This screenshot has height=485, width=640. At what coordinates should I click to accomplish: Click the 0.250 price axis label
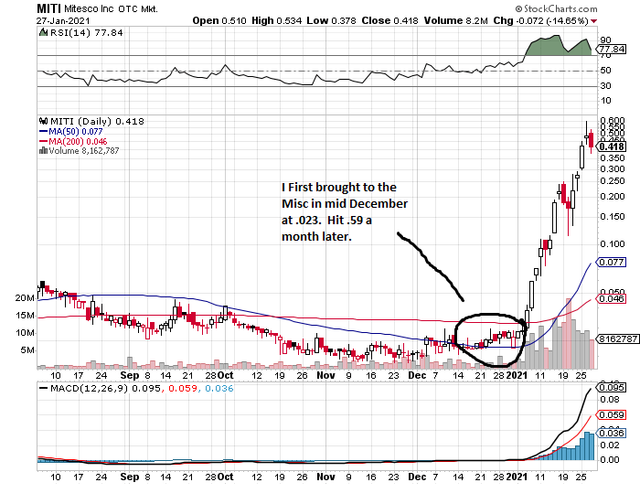click(612, 181)
